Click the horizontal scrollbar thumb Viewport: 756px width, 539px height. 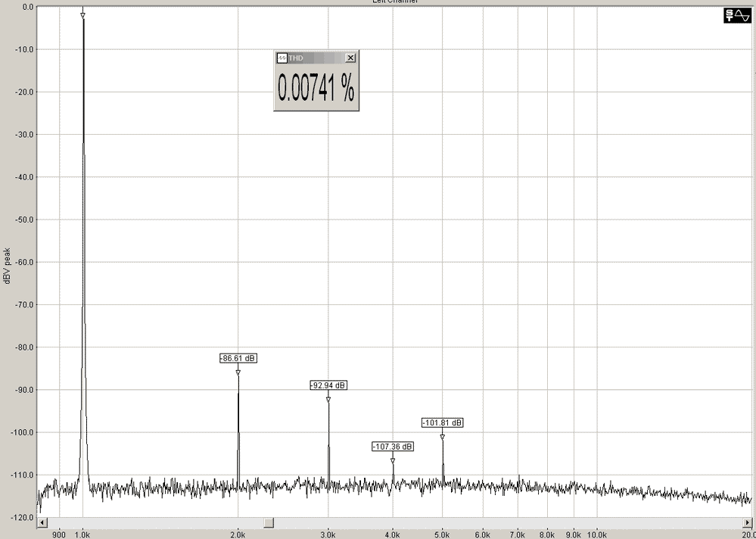tap(269, 522)
